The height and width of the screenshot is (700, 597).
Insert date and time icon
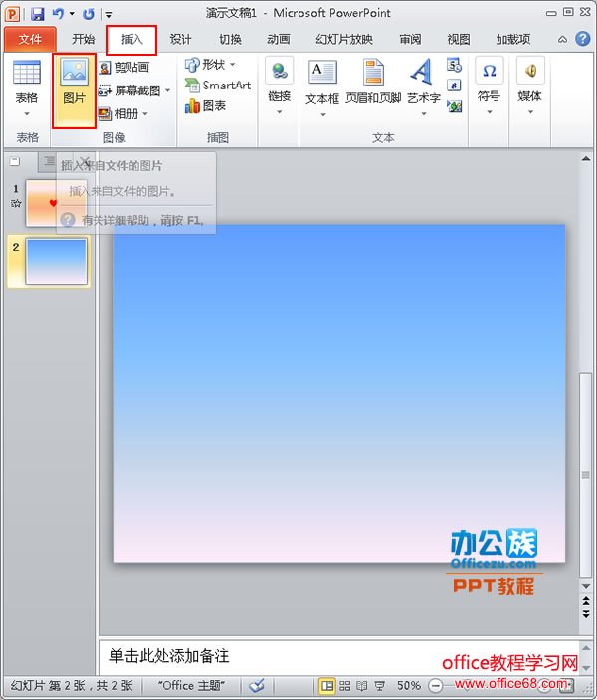coord(454,65)
